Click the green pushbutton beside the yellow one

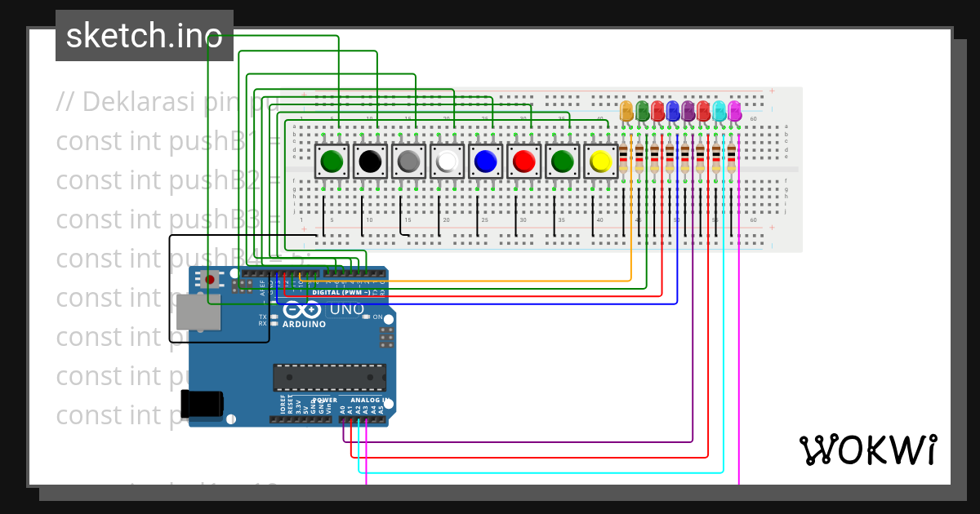point(562,162)
